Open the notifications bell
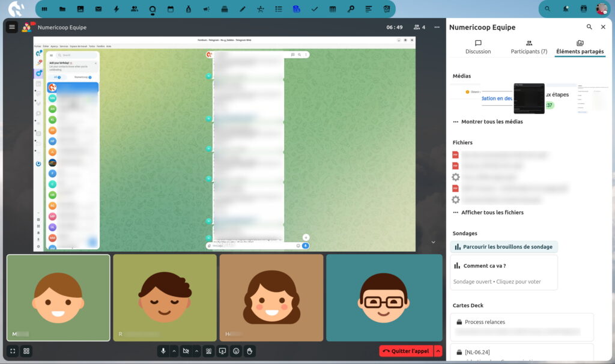 [566, 8]
